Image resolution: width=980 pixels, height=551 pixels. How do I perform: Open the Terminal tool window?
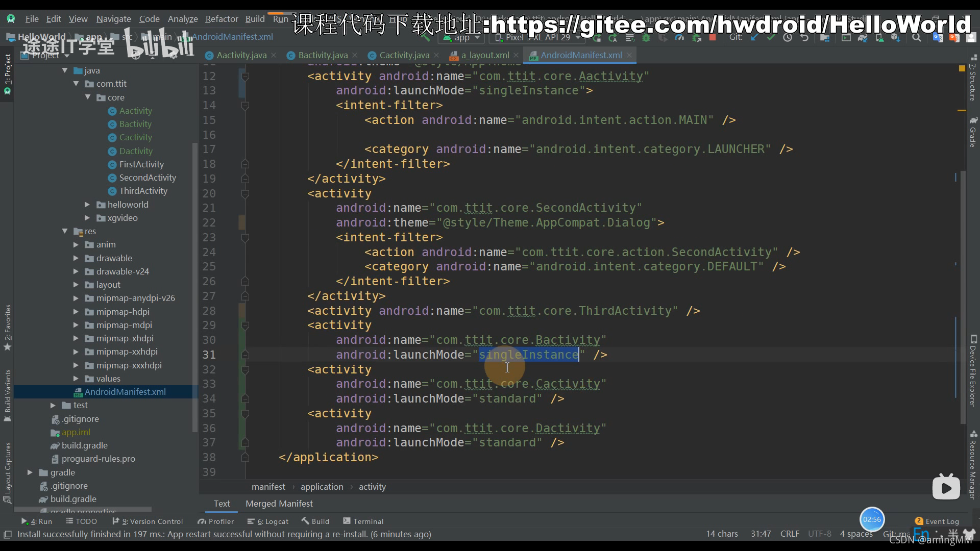click(363, 521)
